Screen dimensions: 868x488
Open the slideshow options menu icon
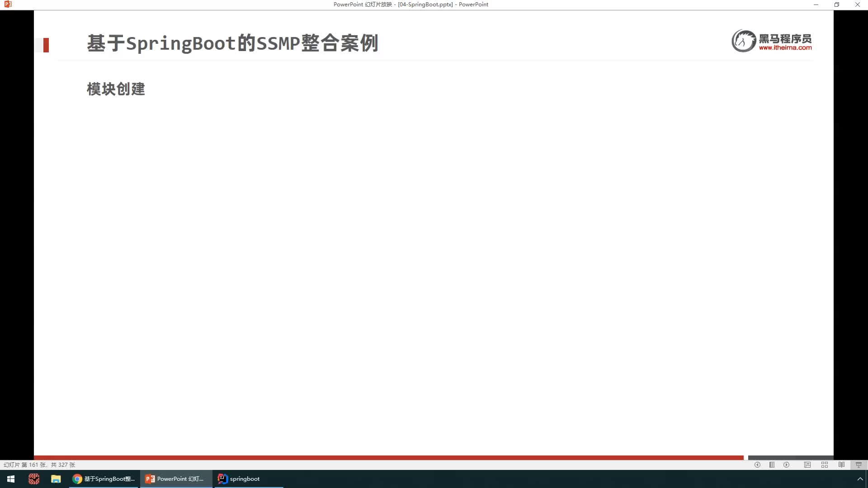[772, 465]
